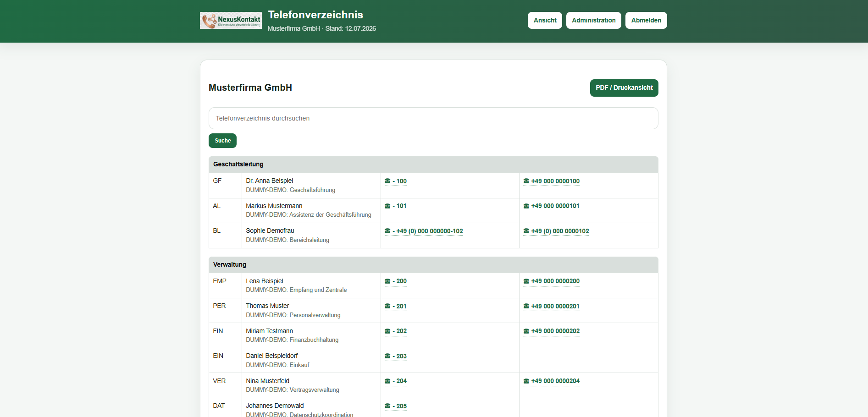This screenshot has height=417, width=868.
Task: Select the name Dr. Anna Beispiel
Action: coord(269,181)
